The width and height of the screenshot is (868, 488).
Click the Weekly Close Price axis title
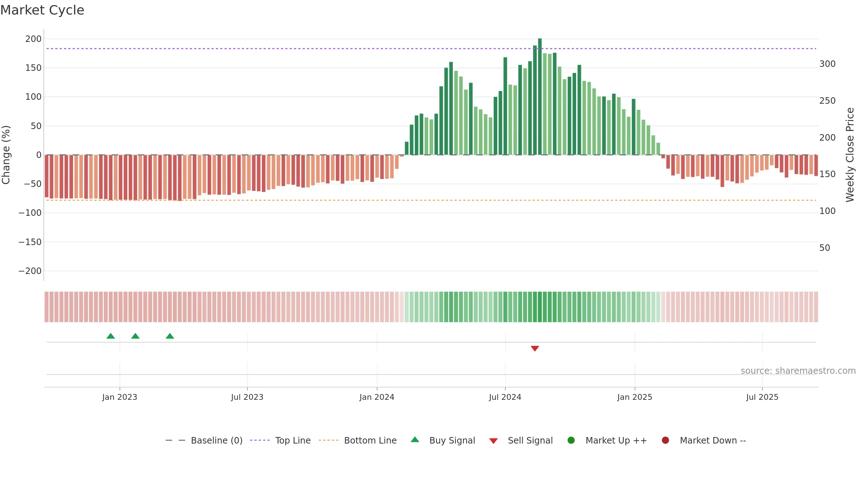pos(850,155)
